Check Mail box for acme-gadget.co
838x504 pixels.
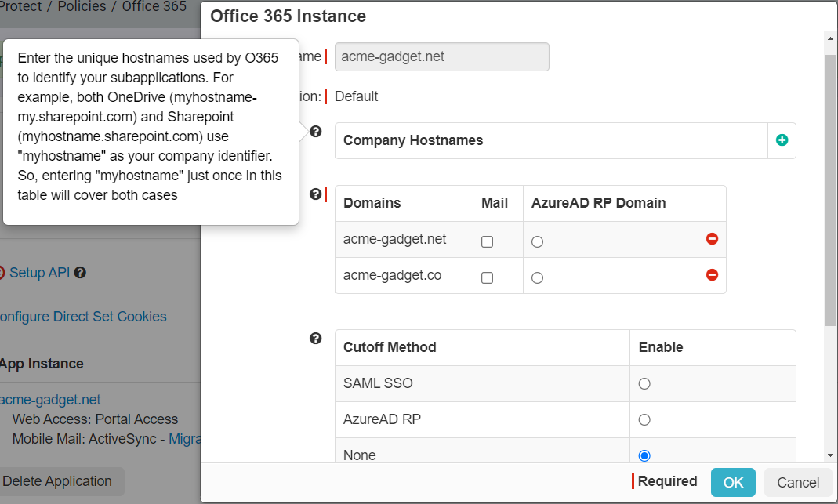pos(487,277)
